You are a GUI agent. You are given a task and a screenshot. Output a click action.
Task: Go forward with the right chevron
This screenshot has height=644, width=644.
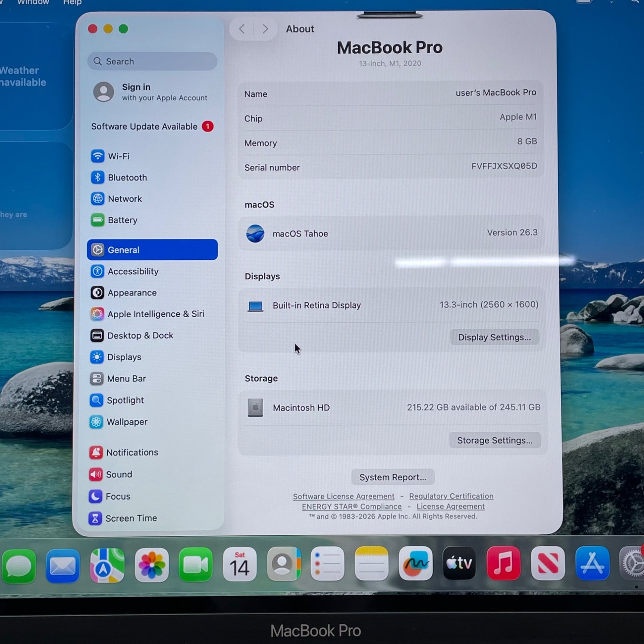pyautogui.click(x=265, y=29)
